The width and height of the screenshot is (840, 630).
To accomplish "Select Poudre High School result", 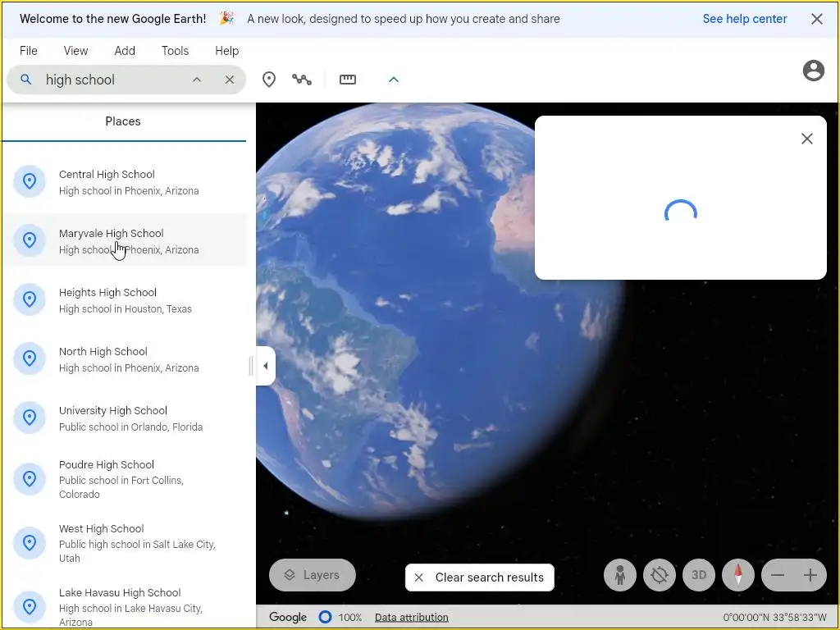I will [x=125, y=478].
